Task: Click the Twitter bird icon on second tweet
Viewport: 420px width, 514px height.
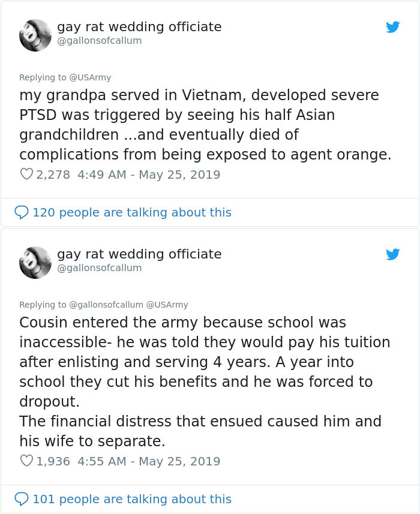Action: 393,254
